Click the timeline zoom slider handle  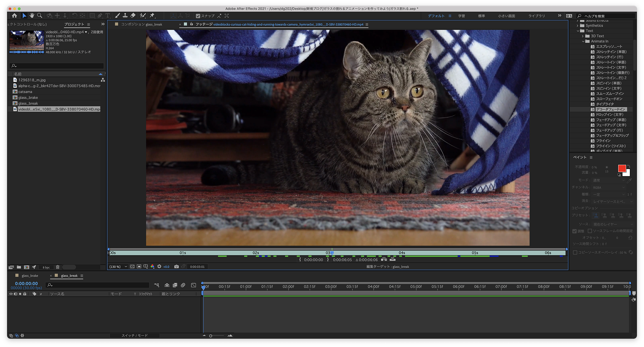tap(211, 336)
